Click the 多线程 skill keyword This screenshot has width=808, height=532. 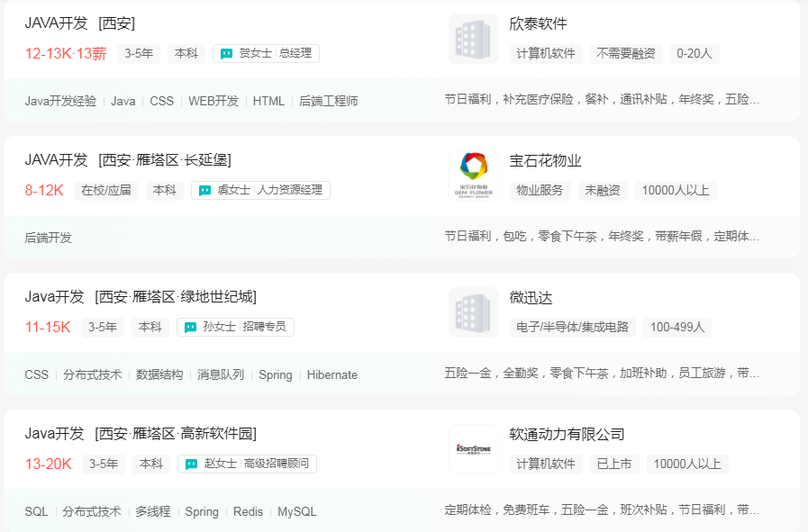[153, 512]
